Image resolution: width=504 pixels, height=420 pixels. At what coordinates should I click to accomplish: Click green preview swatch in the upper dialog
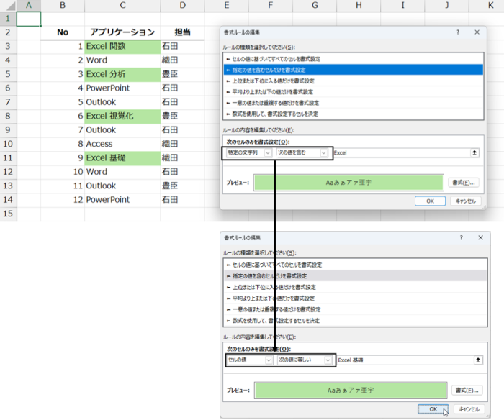point(348,183)
